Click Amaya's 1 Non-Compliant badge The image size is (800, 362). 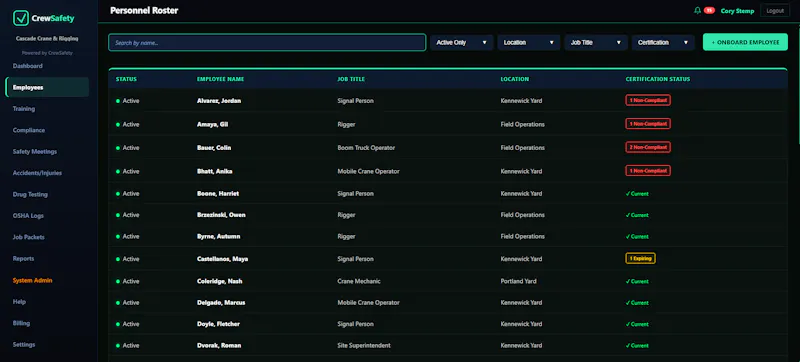pos(648,124)
